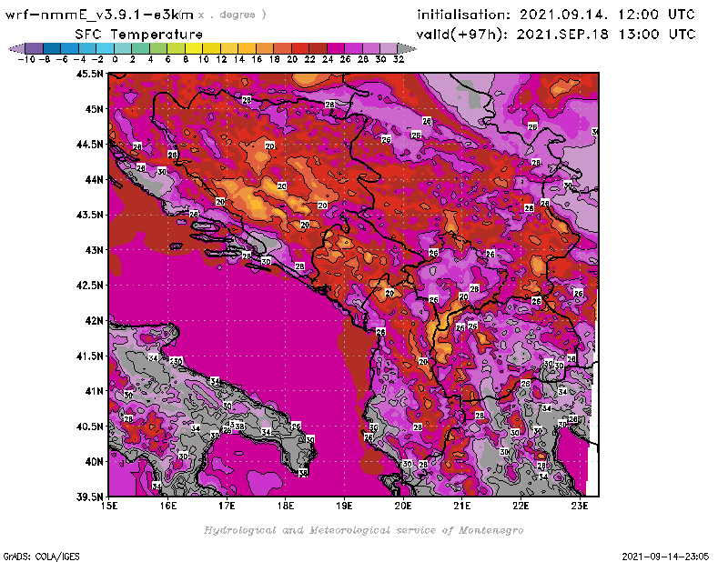Select the '18E' longitude label

(286, 506)
